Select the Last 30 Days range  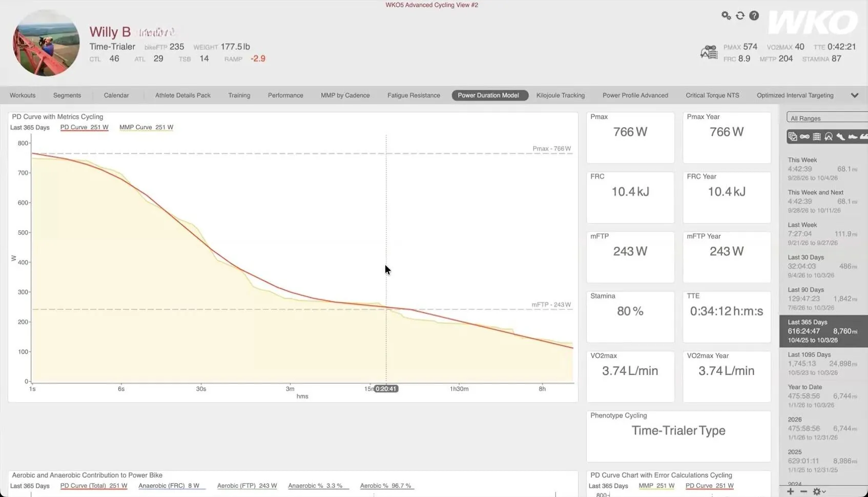(823, 266)
